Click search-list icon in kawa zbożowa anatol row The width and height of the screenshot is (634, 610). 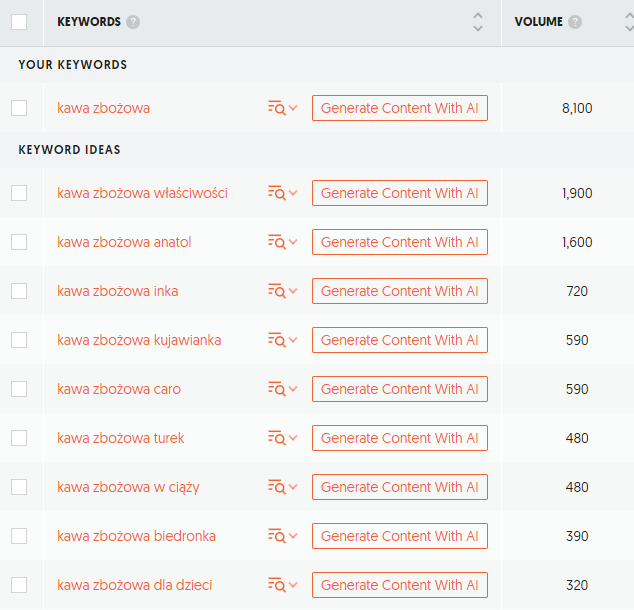tap(277, 242)
